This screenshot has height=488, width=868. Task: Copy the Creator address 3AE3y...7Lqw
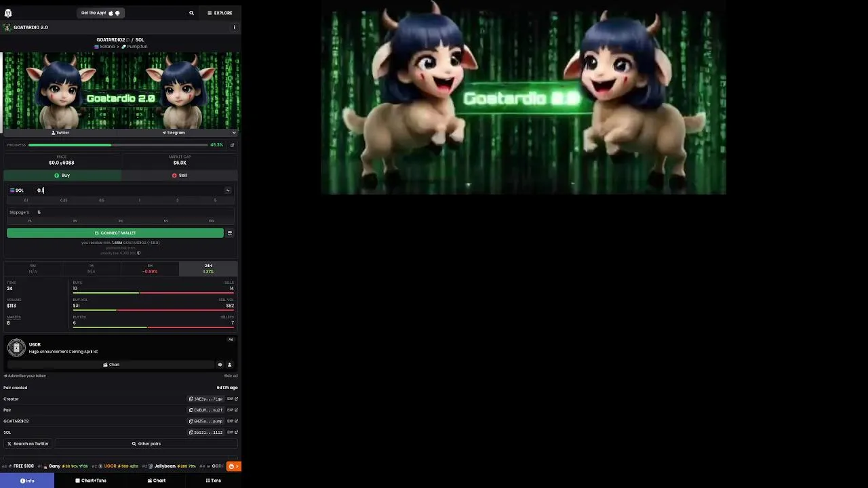[x=206, y=399]
